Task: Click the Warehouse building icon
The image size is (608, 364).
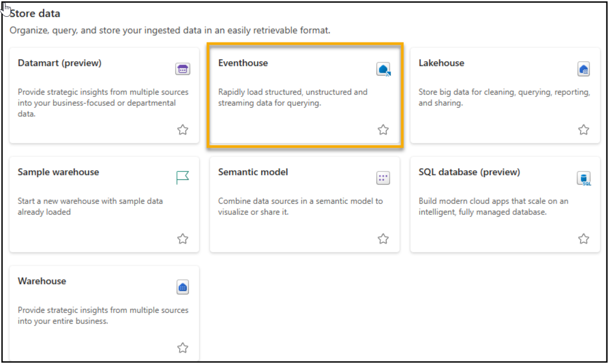Action: [x=182, y=287]
